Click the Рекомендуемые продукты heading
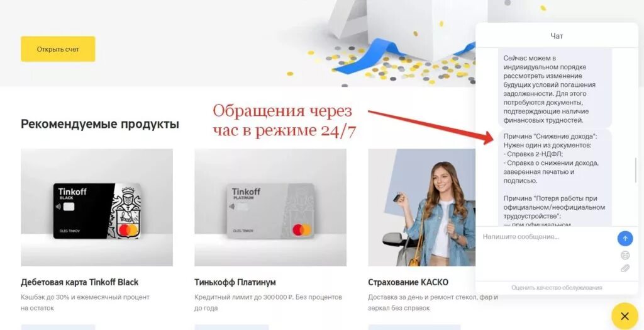 click(100, 124)
